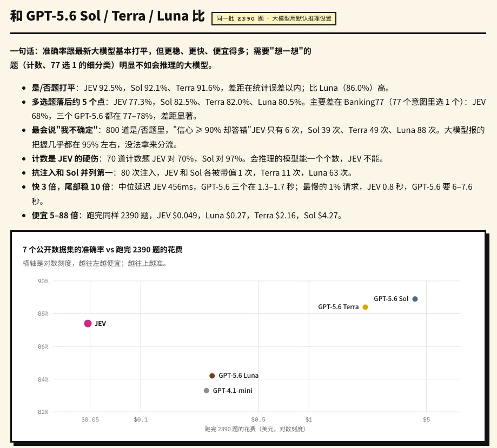The width and height of the screenshot is (497, 448).
Task: Click the "90%" y-axis tick label
Action: pyautogui.click(x=43, y=281)
